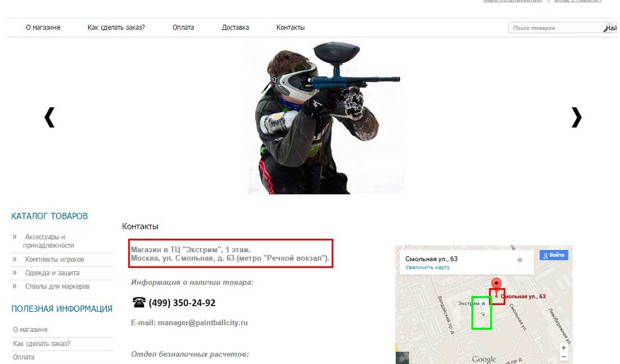Zoom in the map with the plus button
The width and height of the screenshot is (620, 364).
[563, 348]
